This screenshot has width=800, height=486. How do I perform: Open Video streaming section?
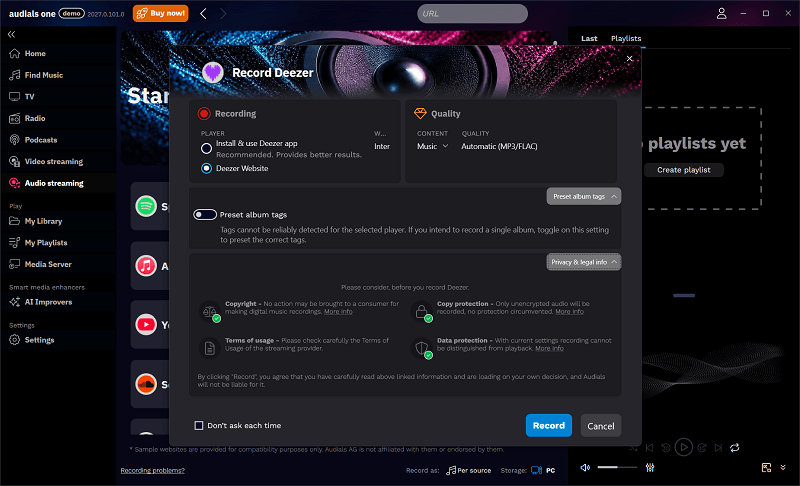coord(54,161)
